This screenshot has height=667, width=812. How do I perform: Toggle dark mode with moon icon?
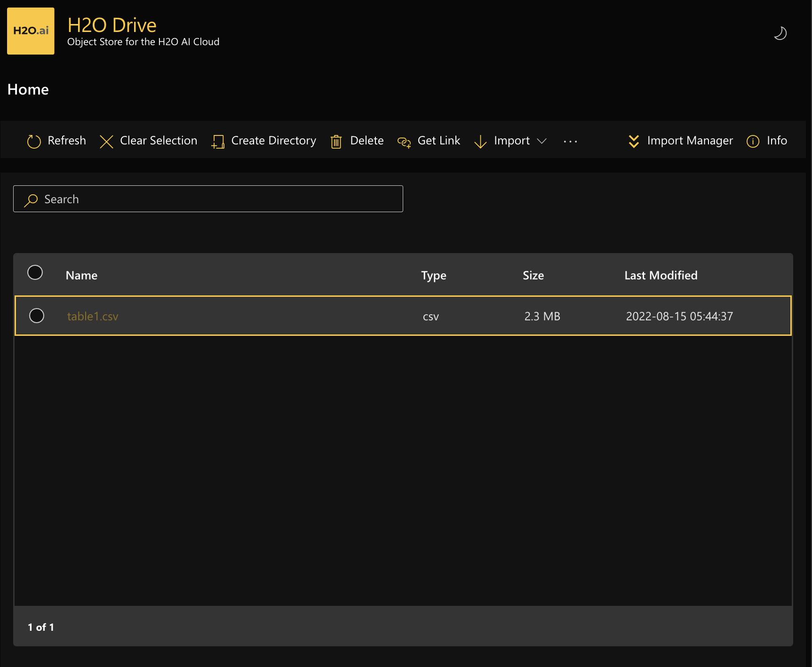780,33
